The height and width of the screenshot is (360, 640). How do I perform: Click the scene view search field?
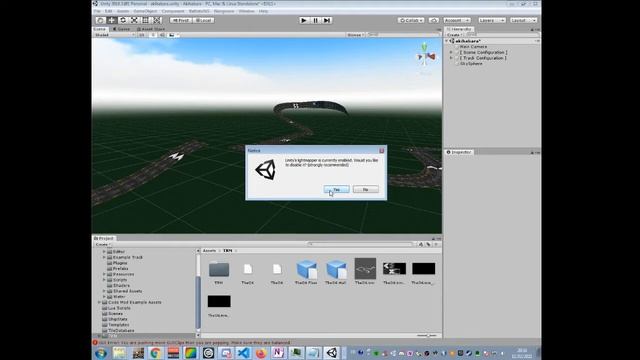point(402,35)
